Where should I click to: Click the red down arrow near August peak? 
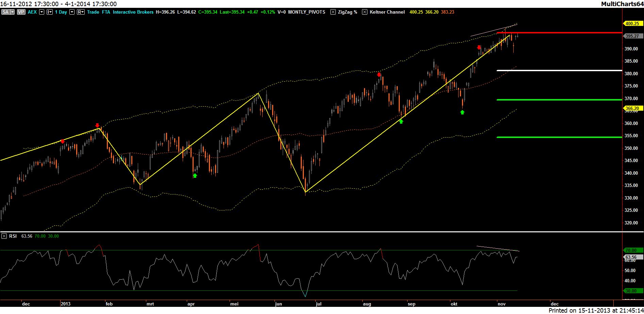click(379, 75)
